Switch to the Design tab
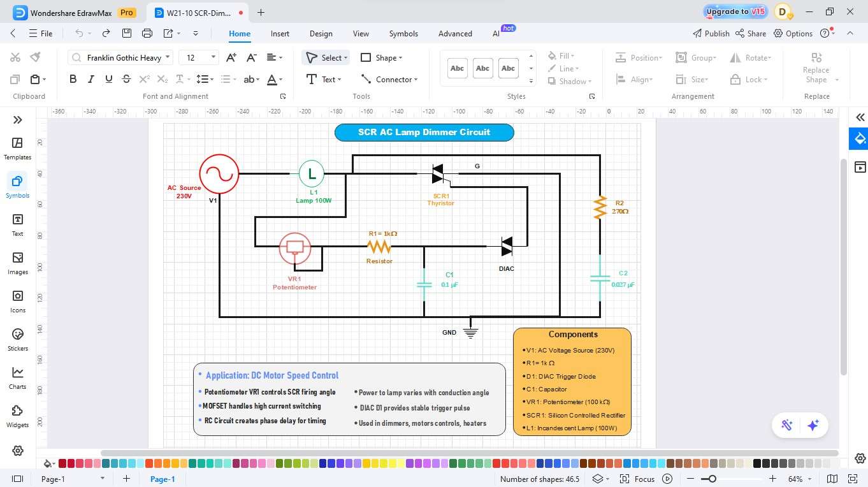 pos(321,33)
